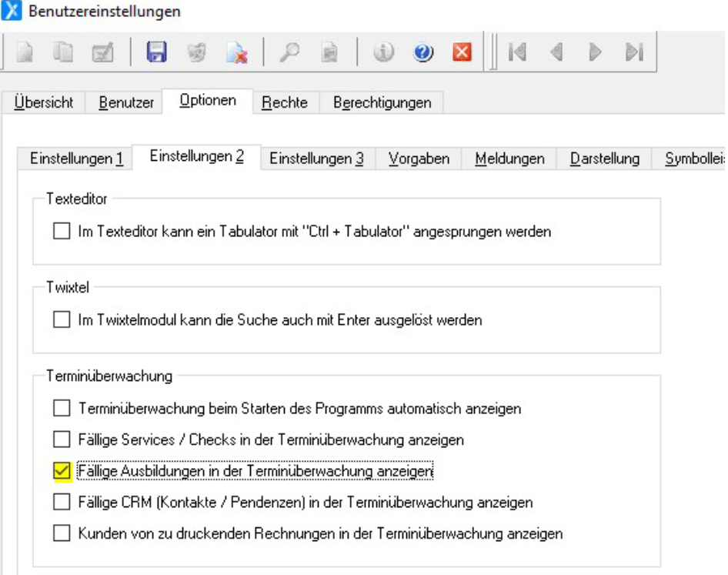Enable Ctrl + Tabulator option in Texteditor
Image resolution: width=728 pixels, height=575 pixels.
pos(61,231)
